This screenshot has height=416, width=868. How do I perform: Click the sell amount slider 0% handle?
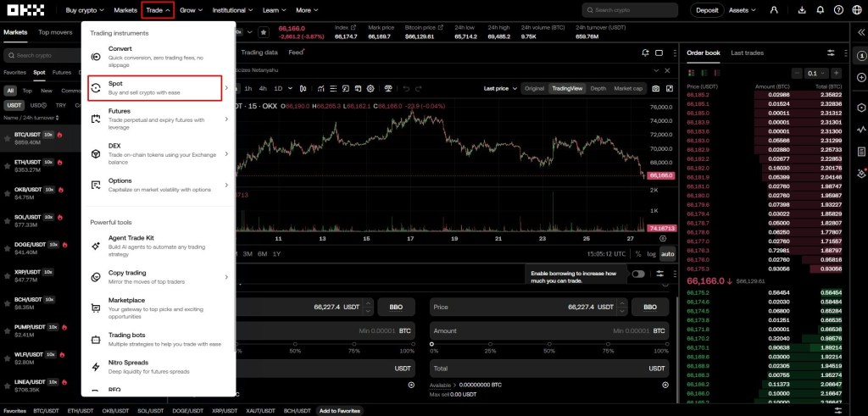[431, 344]
